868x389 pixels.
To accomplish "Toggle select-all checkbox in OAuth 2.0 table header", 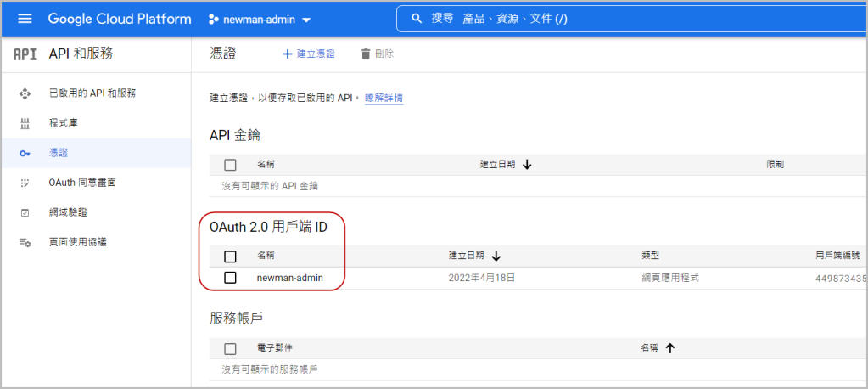I will [x=230, y=256].
